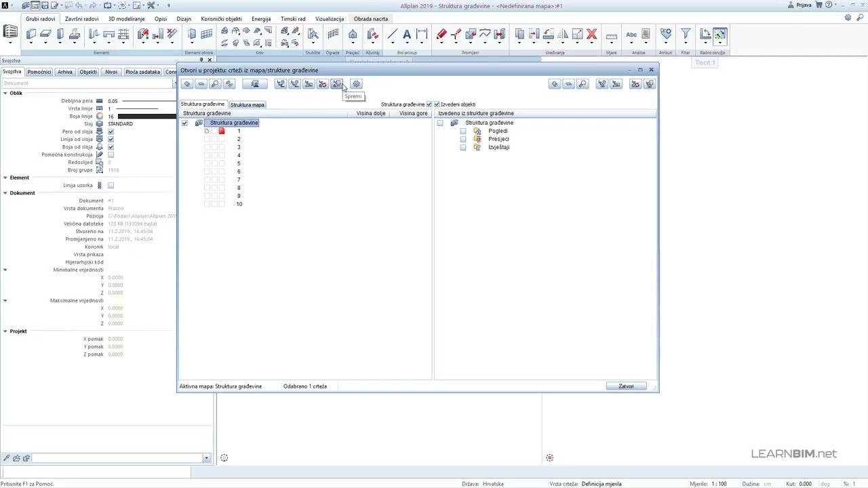Click the door opening tool in Elementi otvora

pyautogui.click(x=192, y=34)
